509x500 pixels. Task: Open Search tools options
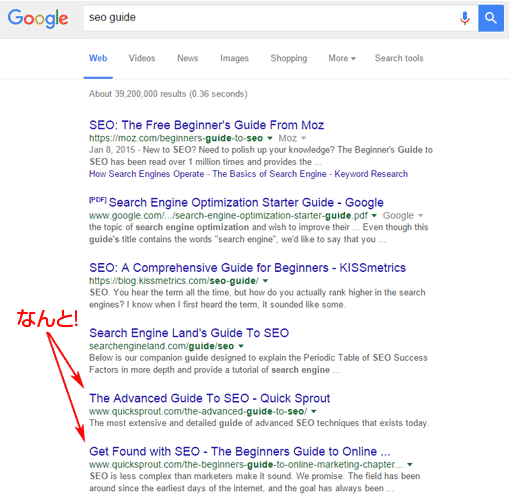[x=399, y=58]
